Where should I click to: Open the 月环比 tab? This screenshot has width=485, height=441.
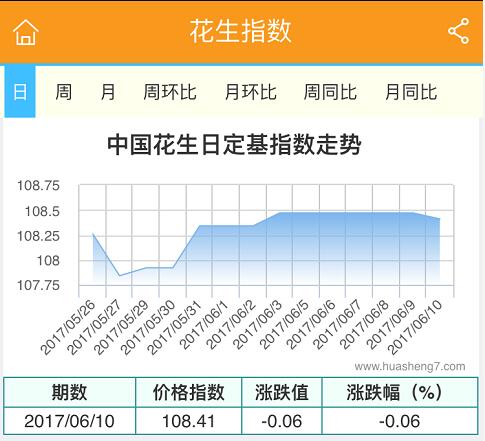click(251, 92)
